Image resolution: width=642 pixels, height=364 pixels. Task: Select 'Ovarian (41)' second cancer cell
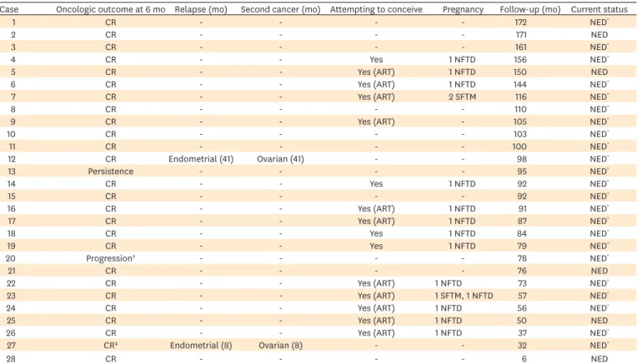pos(280,159)
